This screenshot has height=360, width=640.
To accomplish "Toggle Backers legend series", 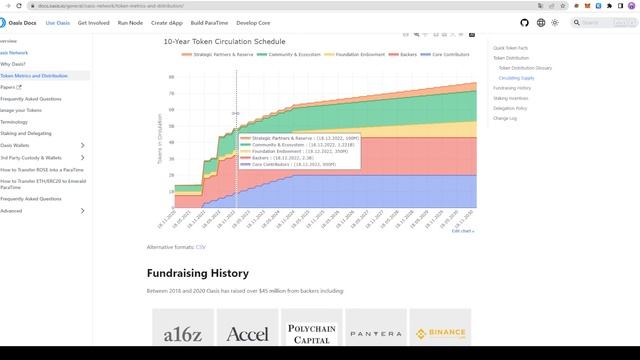I will point(403,54).
